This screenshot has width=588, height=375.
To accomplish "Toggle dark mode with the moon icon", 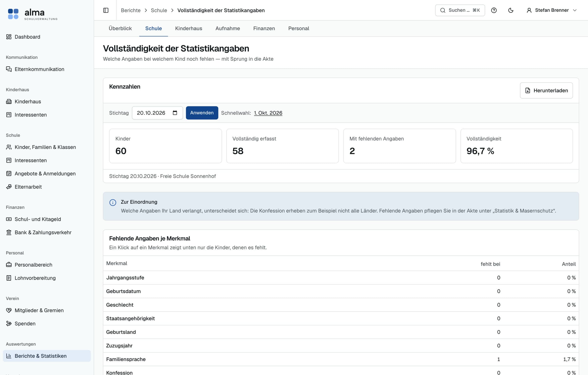I will 511,10.
